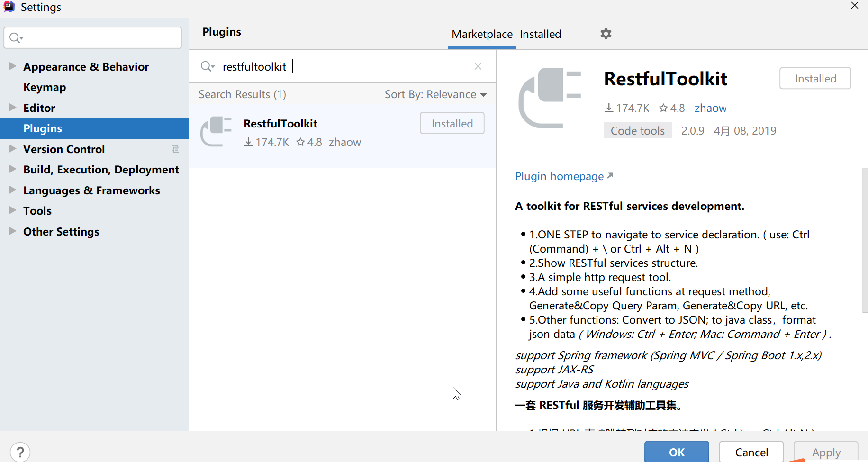Close the Settings dialog window
This screenshot has height=462, width=868.
(x=855, y=6)
